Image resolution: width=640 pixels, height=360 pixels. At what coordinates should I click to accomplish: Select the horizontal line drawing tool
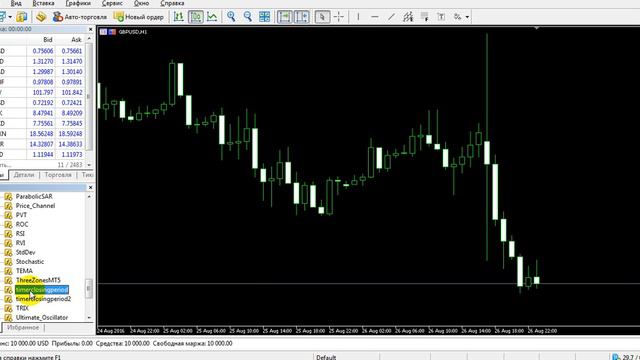tap(375, 17)
